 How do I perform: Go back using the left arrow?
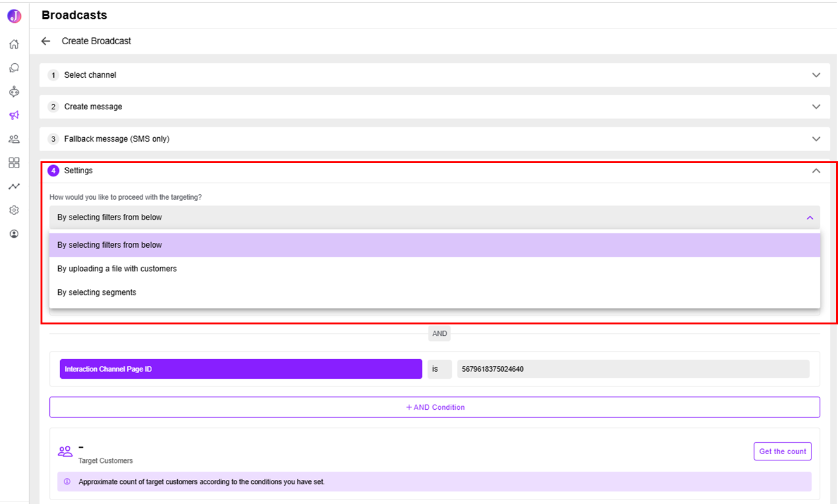coord(46,41)
